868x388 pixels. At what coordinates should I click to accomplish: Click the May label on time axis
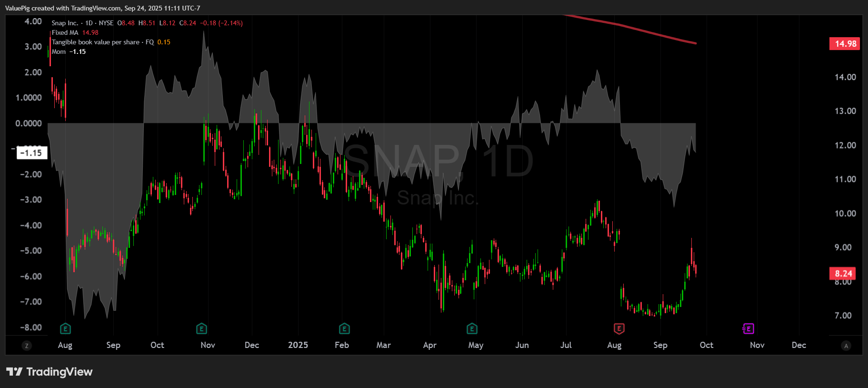pos(476,345)
